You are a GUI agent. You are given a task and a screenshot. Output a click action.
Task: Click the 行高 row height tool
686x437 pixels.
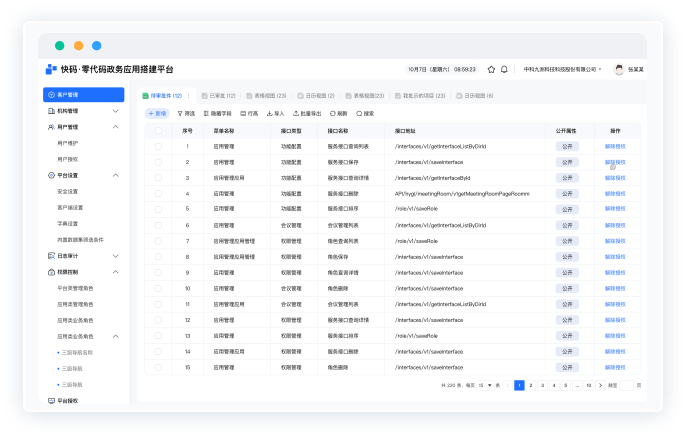coord(249,114)
